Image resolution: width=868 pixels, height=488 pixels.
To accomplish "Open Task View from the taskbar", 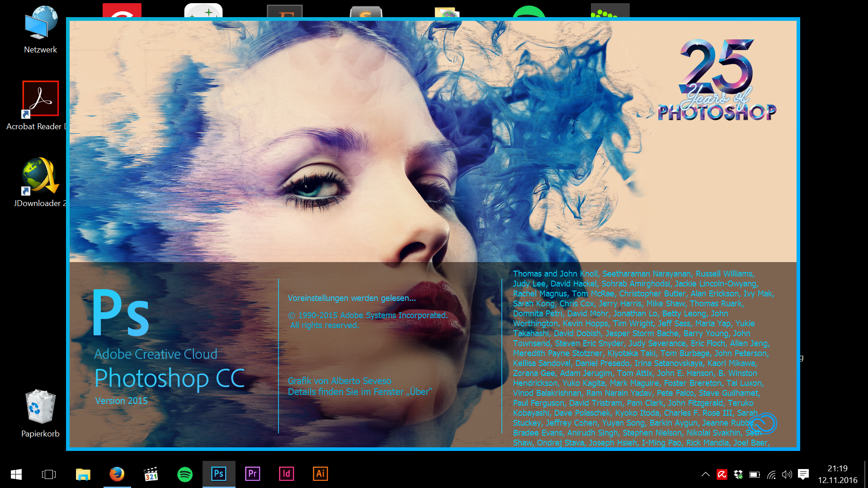I will pos(49,474).
